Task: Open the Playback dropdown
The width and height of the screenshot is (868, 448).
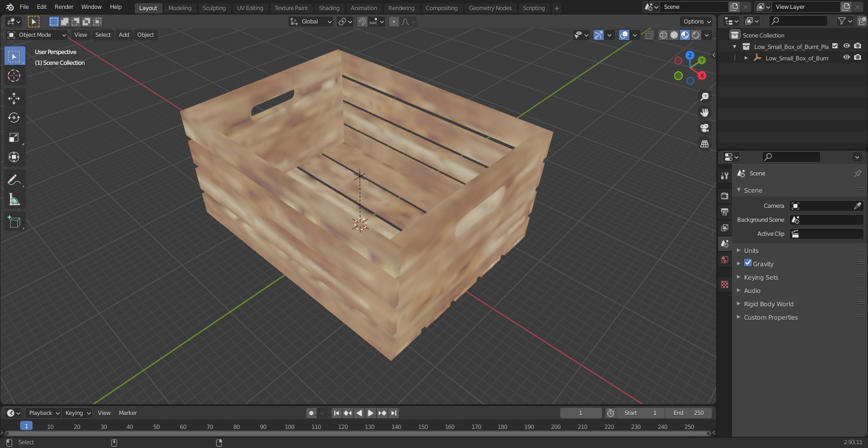Action: [43, 413]
